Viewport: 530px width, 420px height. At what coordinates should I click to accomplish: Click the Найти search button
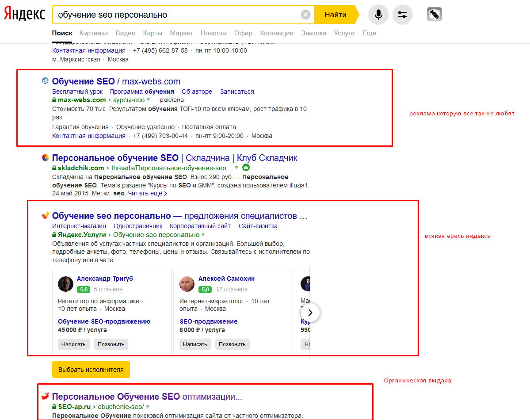(336, 15)
